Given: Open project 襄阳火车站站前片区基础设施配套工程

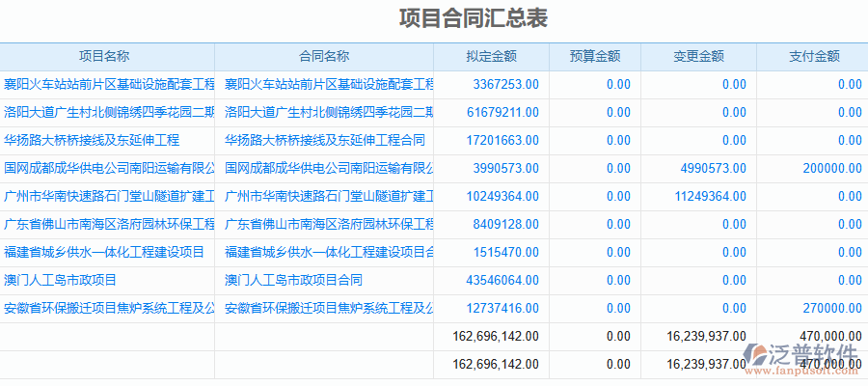Looking at the screenshot, I should 109,85.
